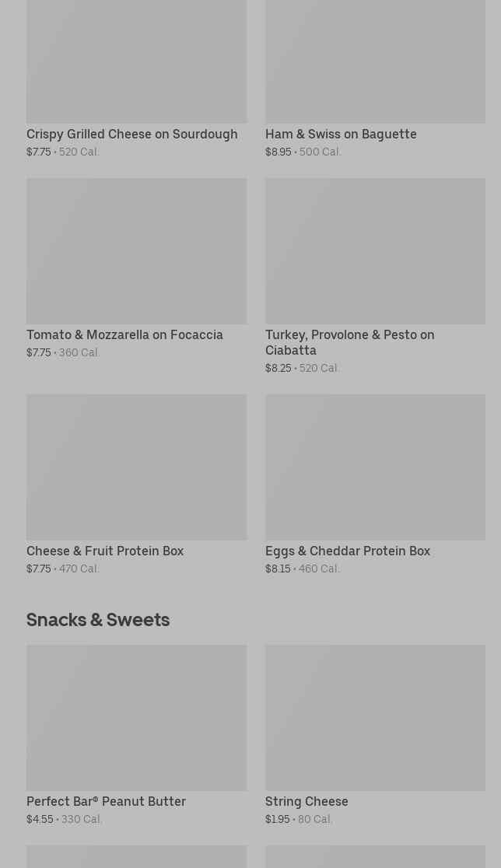Image resolution: width=501 pixels, height=868 pixels.
Task: Open Crispy Grilled Cheese on Sourdough link
Action: click(131, 134)
